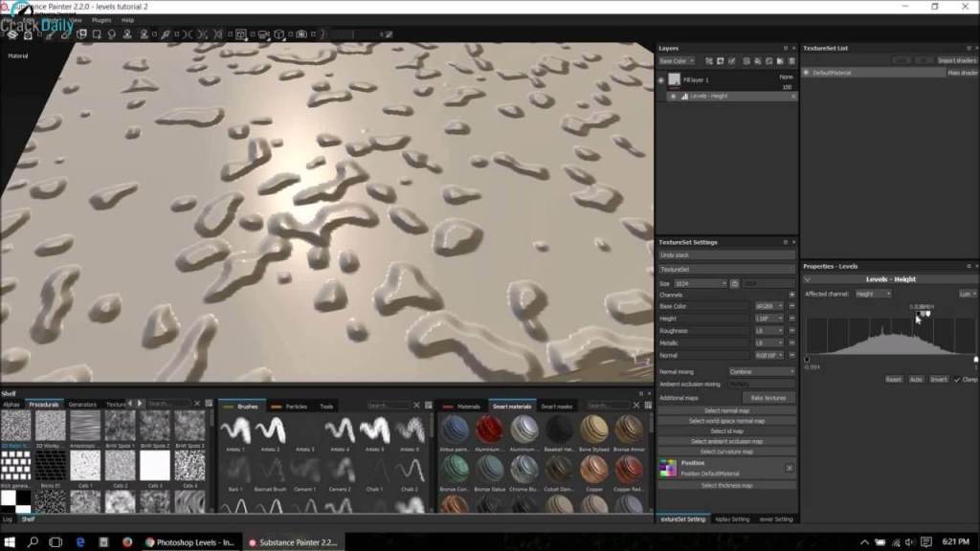This screenshot has height=551, width=980.
Task: Remove the Levels - Height effect
Action: click(793, 97)
